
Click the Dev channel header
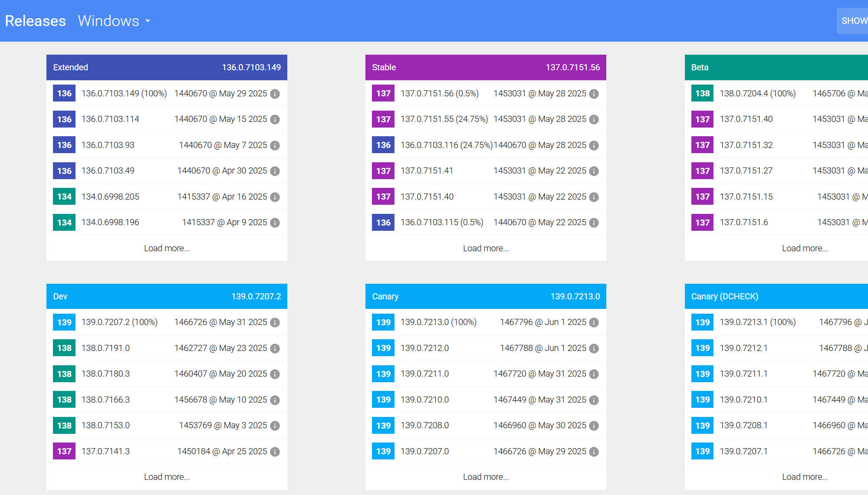(167, 296)
